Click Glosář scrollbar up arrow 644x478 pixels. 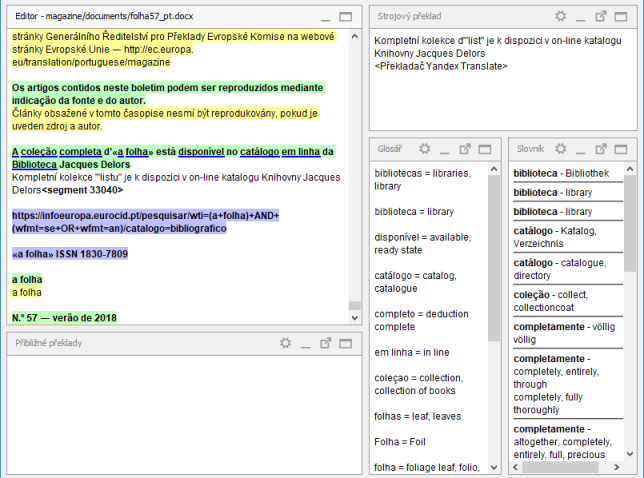tap(494, 169)
